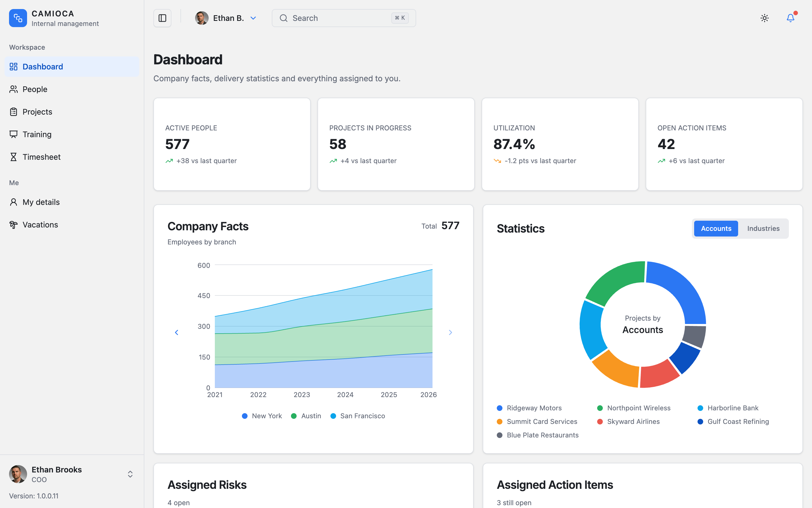Click Ethan Brooks avatar in sidebar footer
Viewport: 812px width, 508px height.
click(x=18, y=474)
